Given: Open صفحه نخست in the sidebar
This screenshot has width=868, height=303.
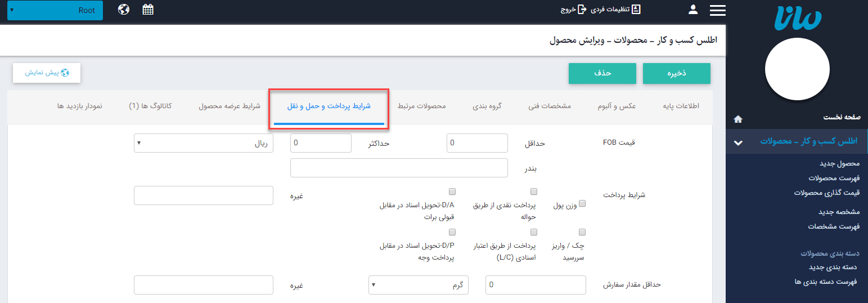Looking at the screenshot, I should click(x=842, y=118).
